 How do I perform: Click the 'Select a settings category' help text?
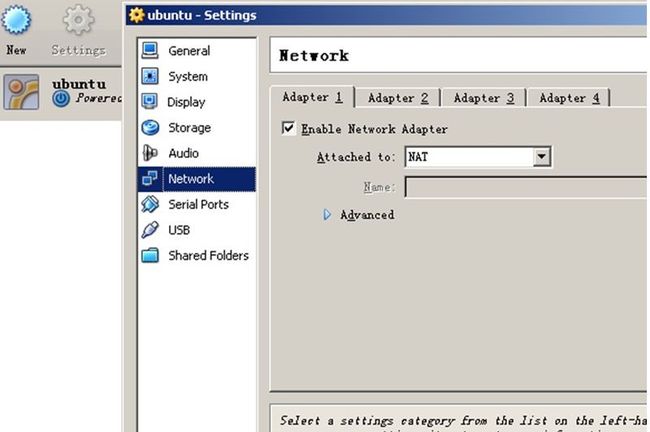tap(463, 421)
